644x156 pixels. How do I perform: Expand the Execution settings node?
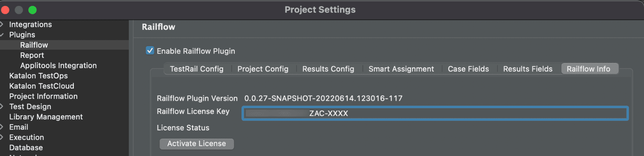[x=2, y=137]
